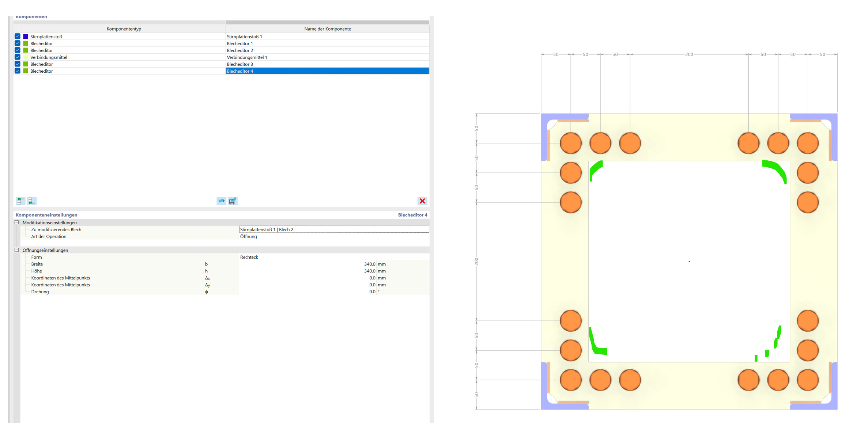Click the top-left orange bolt in preview
The image size is (868, 423).
coord(570,143)
